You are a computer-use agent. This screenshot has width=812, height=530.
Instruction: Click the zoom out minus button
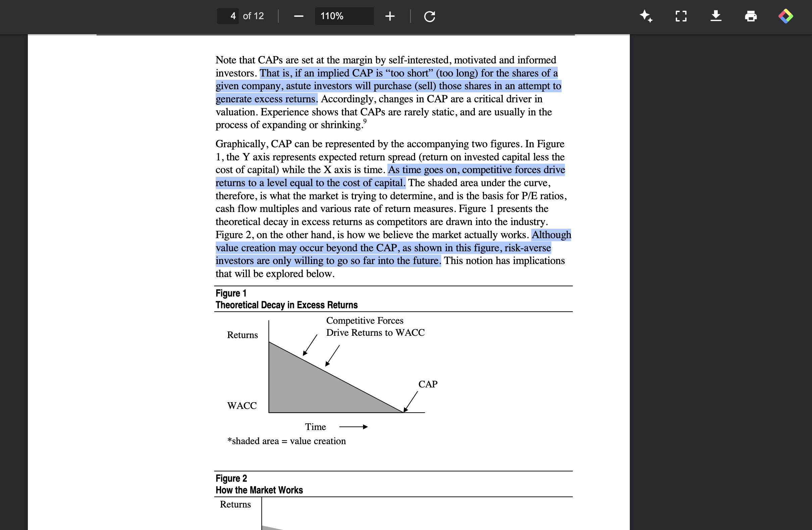(299, 16)
